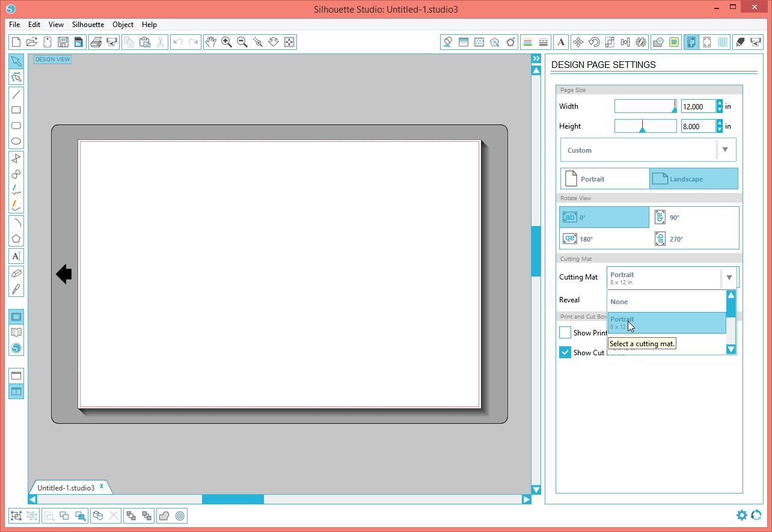Open the Library book icon
The width and height of the screenshot is (772, 532).
(17, 332)
